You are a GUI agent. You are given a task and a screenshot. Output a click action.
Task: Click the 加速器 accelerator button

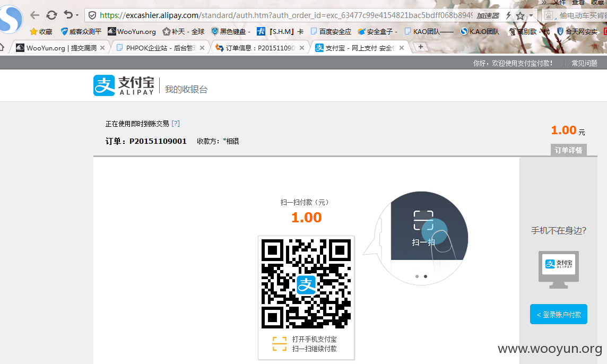tap(488, 16)
